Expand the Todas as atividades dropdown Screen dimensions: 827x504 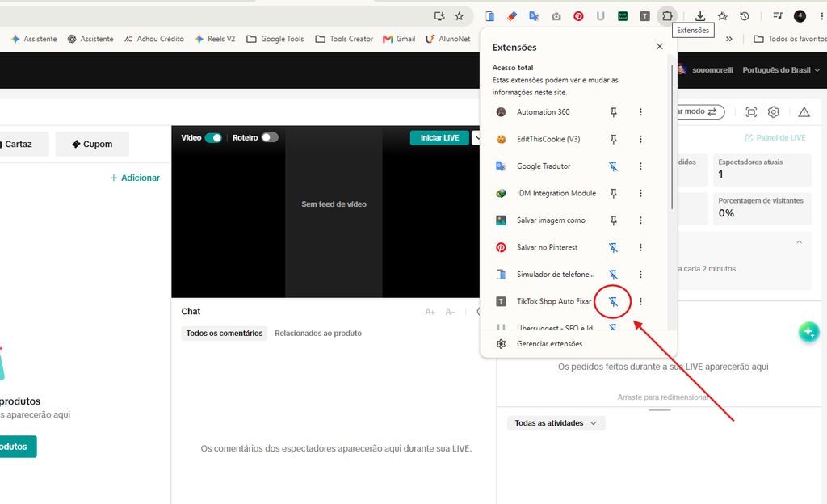point(556,422)
